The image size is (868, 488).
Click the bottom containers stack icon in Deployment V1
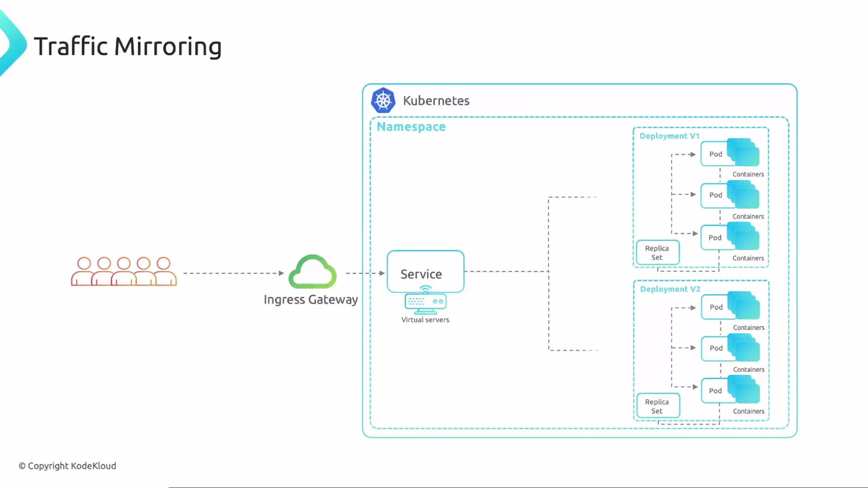(743, 236)
